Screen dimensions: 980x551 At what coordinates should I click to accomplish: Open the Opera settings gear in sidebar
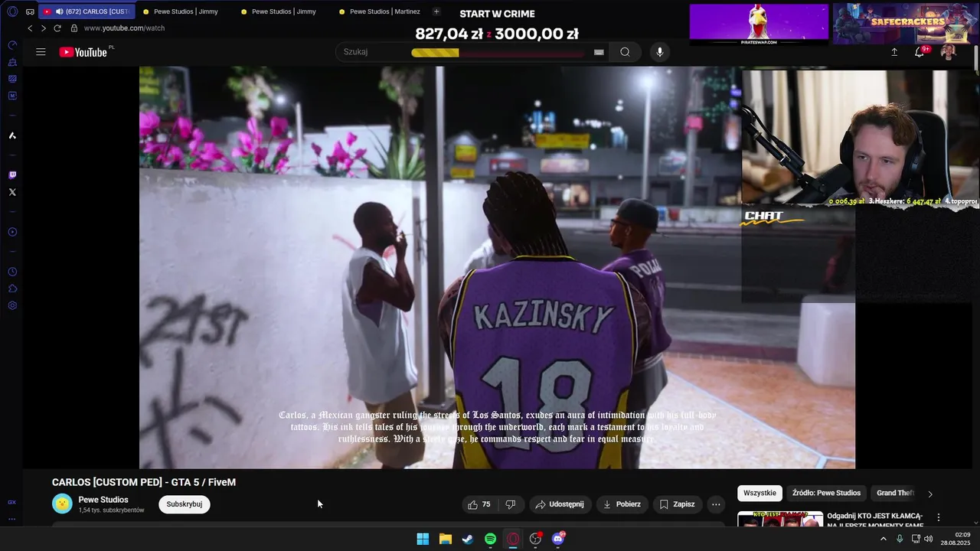click(12, 305)
